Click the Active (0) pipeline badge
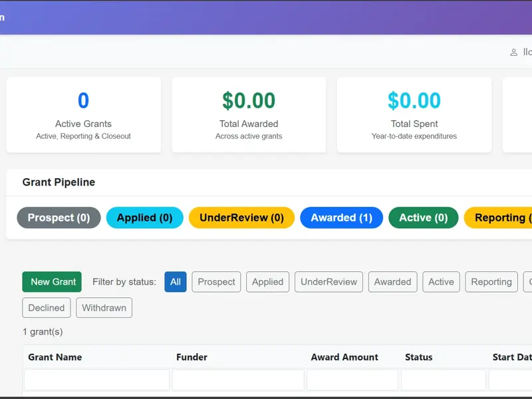Image resolution: width=532 pixels, height=399 pixels. (x=424, y=217)
